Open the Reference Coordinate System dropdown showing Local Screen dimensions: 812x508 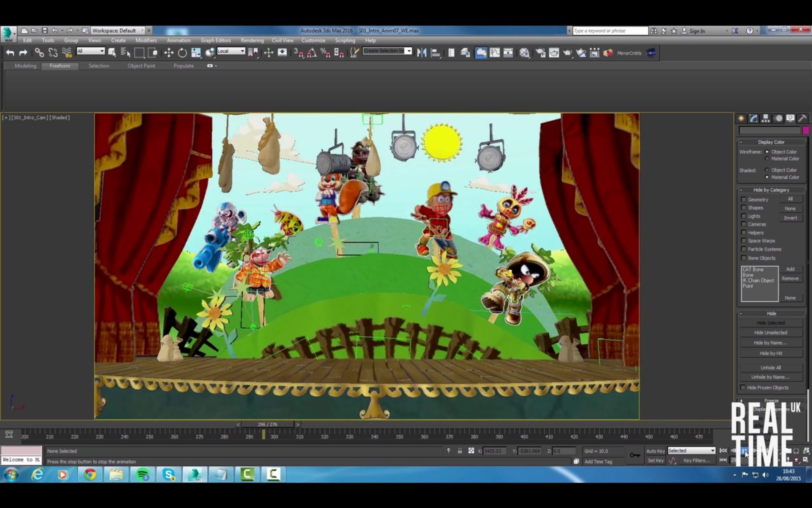(x=231, y=51)
